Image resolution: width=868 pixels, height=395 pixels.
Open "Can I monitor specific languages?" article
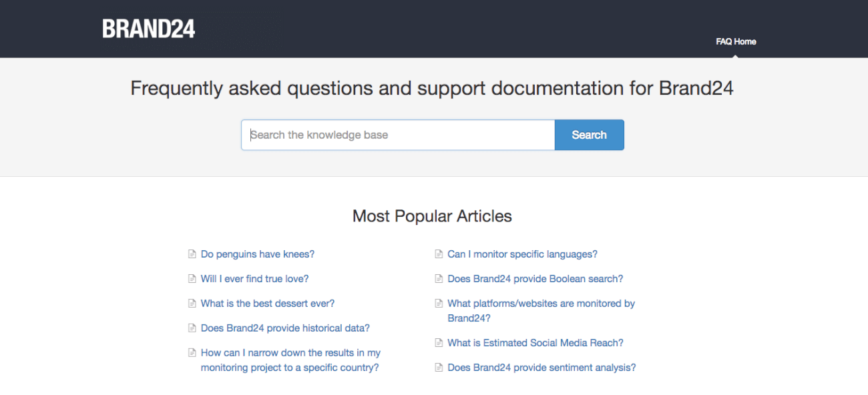coord(522,254)
